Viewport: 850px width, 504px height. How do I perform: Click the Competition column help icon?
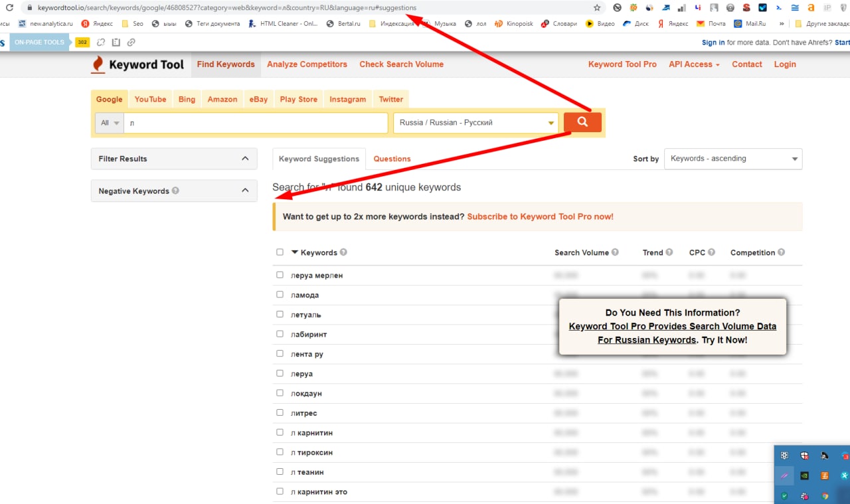[x=781, y=252]
